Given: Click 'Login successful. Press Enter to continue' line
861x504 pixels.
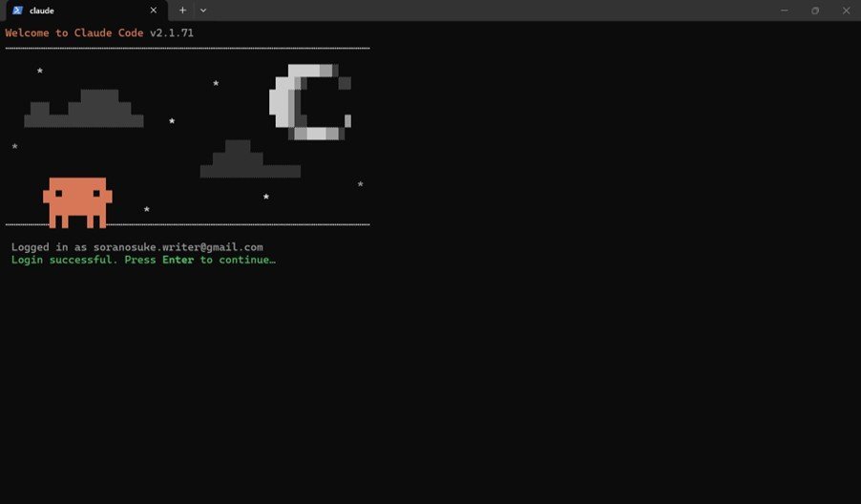Looking at the screenshot, I should (143, 260).
